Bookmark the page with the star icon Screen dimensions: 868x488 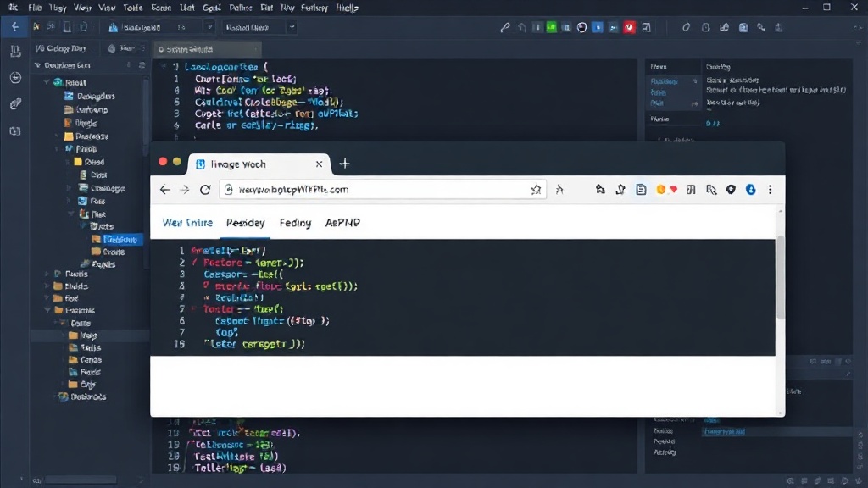coord(536,189)
